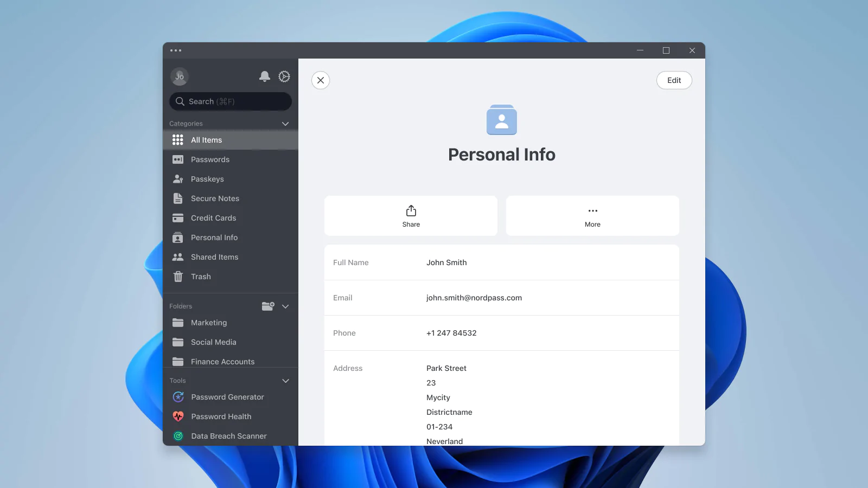The width and height of the screenshot is (868, 488).
Task: Open Credit Cards category
Action: [x=231, y=218]
